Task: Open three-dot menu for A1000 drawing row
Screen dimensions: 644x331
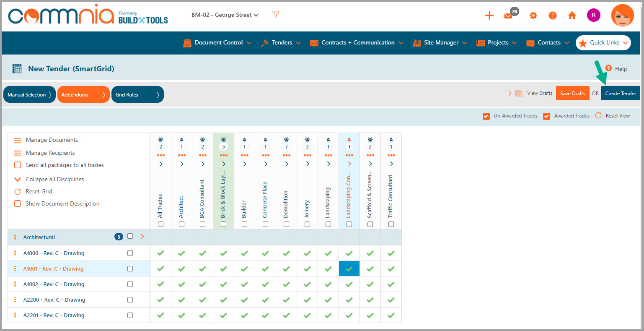Action: [15, 253]
